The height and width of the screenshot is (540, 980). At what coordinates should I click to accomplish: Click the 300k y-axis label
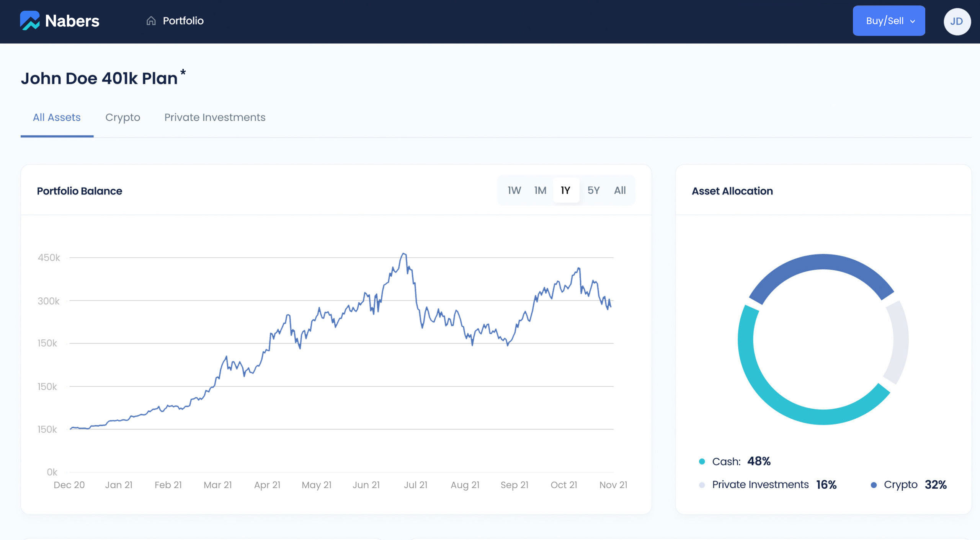(x=49, y=301)
